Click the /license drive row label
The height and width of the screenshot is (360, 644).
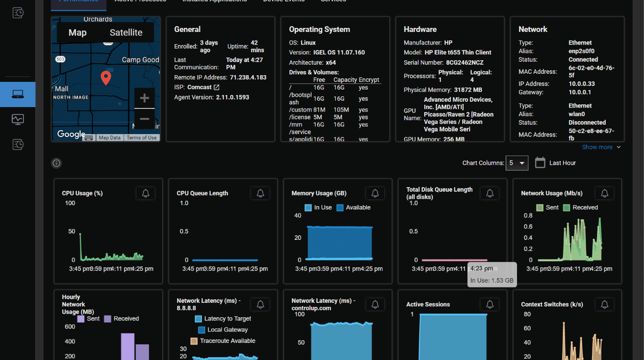[x=300, y=117]
